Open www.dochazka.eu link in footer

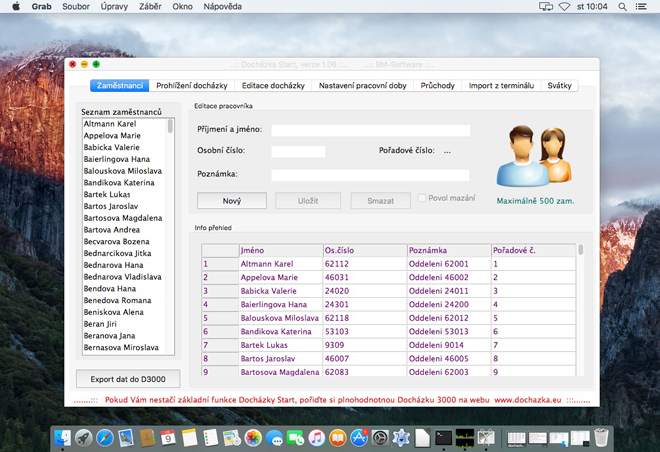pyautogui.click(x=527, y=400)
